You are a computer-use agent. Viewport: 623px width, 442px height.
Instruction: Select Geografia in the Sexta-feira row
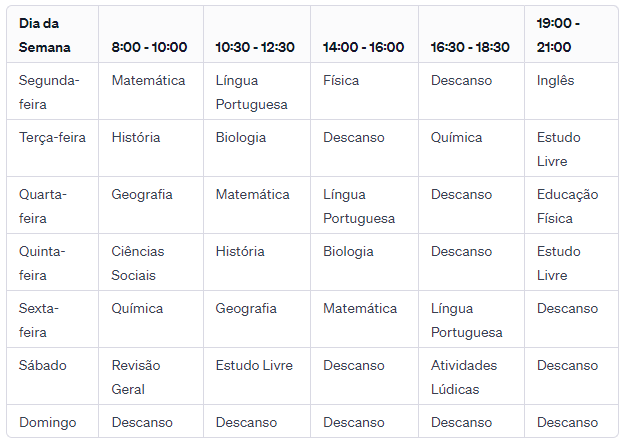tap(246, 308)
